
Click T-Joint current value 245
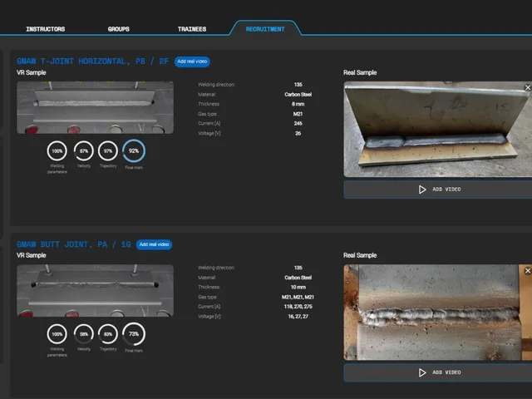coord(298,124)
